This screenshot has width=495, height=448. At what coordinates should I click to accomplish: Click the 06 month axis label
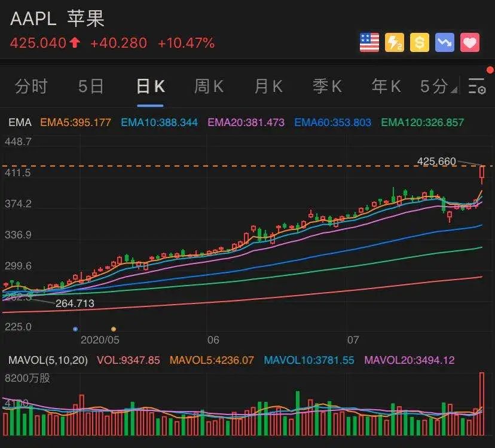[213, 340]
